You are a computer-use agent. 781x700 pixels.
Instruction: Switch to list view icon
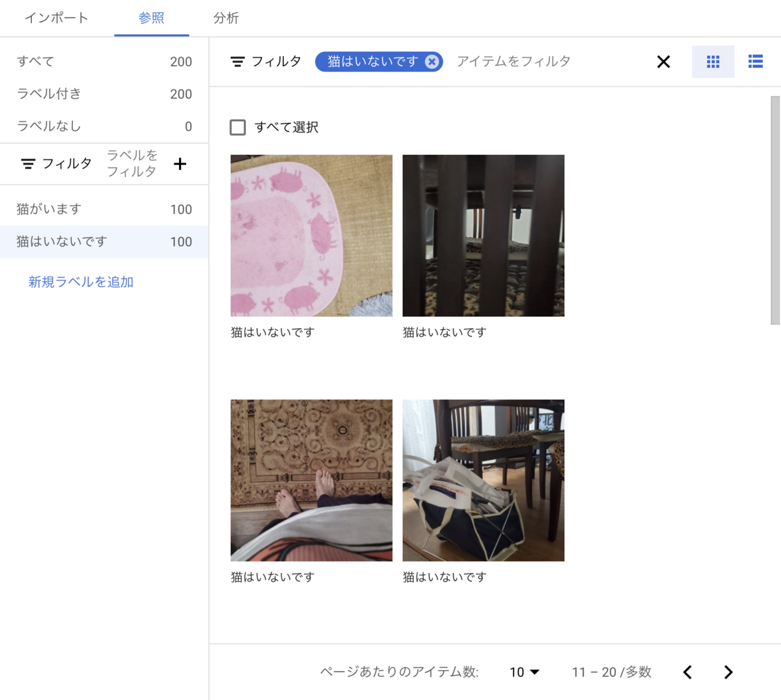(755, 62)
